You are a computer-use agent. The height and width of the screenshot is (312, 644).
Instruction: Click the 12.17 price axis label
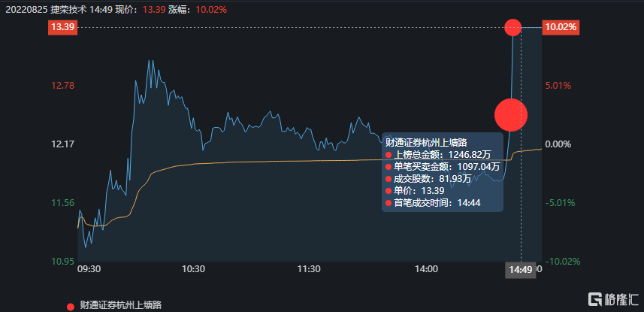[x=63, y=144]
